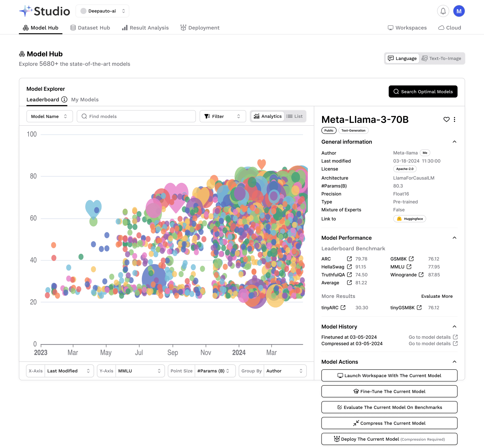
Task: Click the Leaderboard info icon
Action: pos(64,99)
